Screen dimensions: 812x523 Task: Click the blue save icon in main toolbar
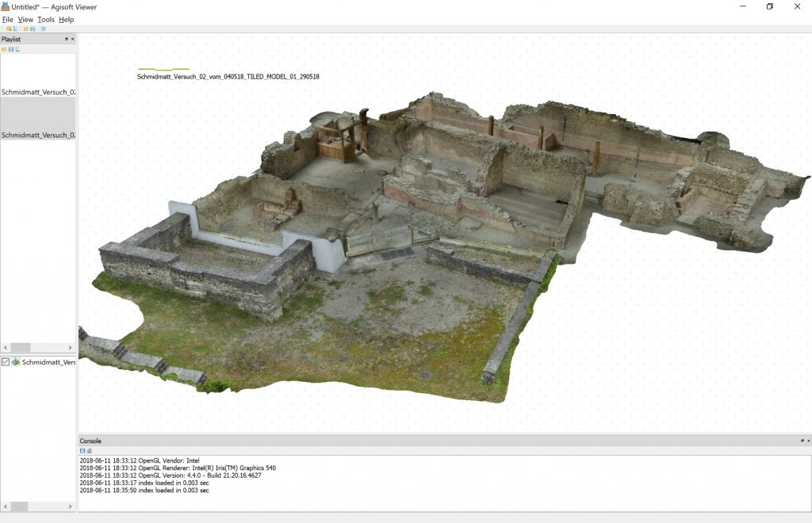click(x=33, y=29)
